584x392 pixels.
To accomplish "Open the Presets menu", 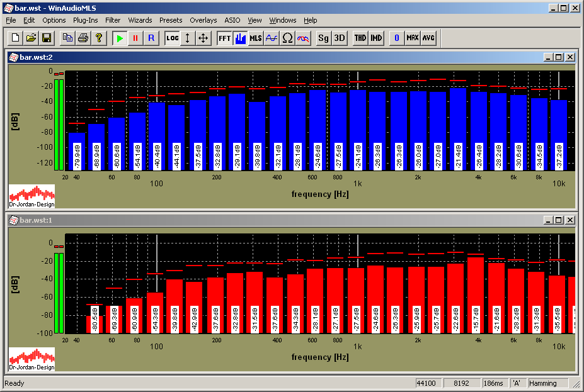I will click(x=171, y=20).
